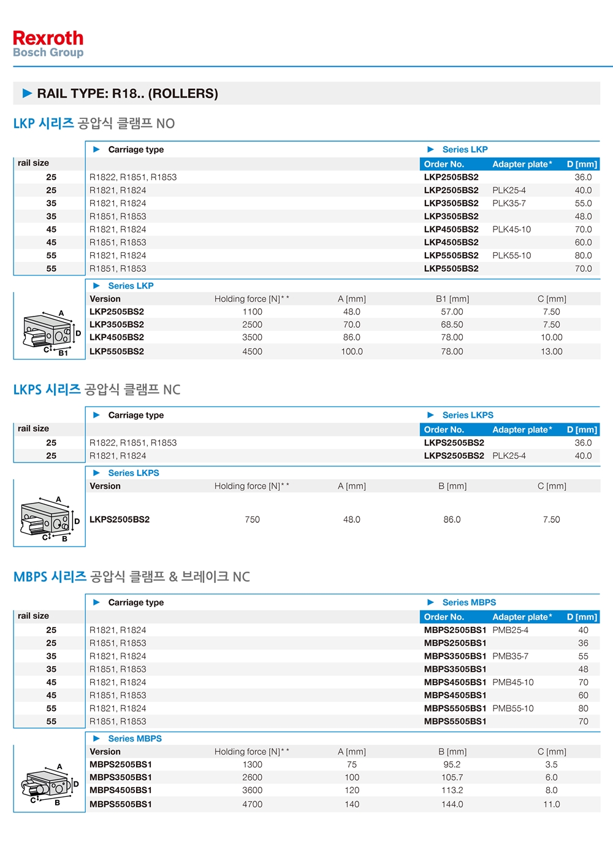The width and height of the screenshot is (613, 868).
Task: Click the holding force value 1100
Action: 252,312
